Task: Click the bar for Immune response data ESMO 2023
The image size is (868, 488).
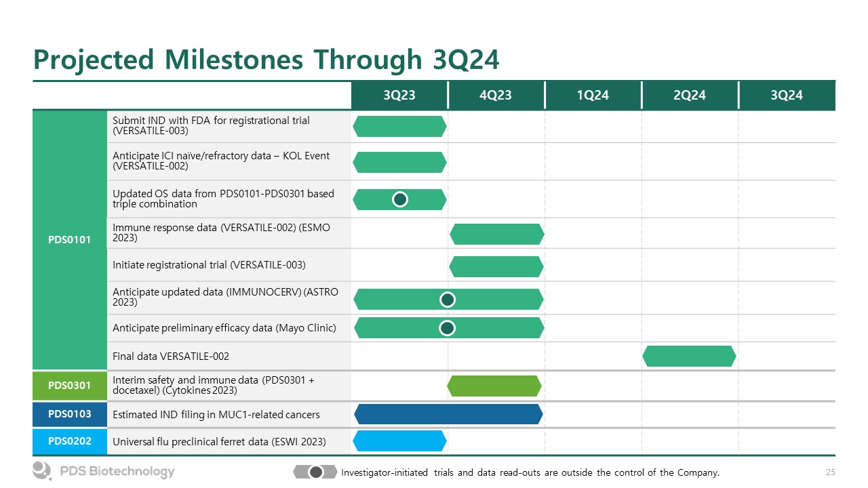Action: [x=497, y=234]
